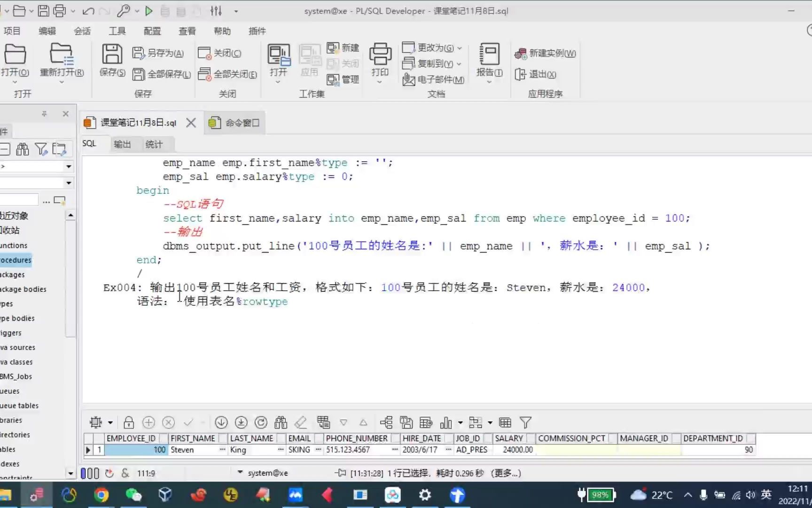
Task: Switch to the 输出 tab
Action: pyautogui.click(x=122, y=144)
